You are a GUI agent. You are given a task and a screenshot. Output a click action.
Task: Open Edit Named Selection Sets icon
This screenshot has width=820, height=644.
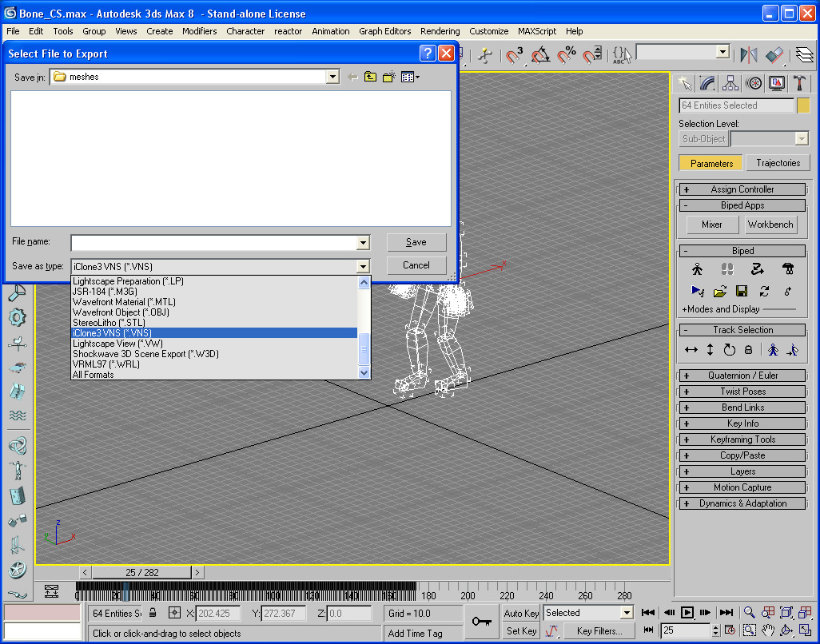pos(622,54)
